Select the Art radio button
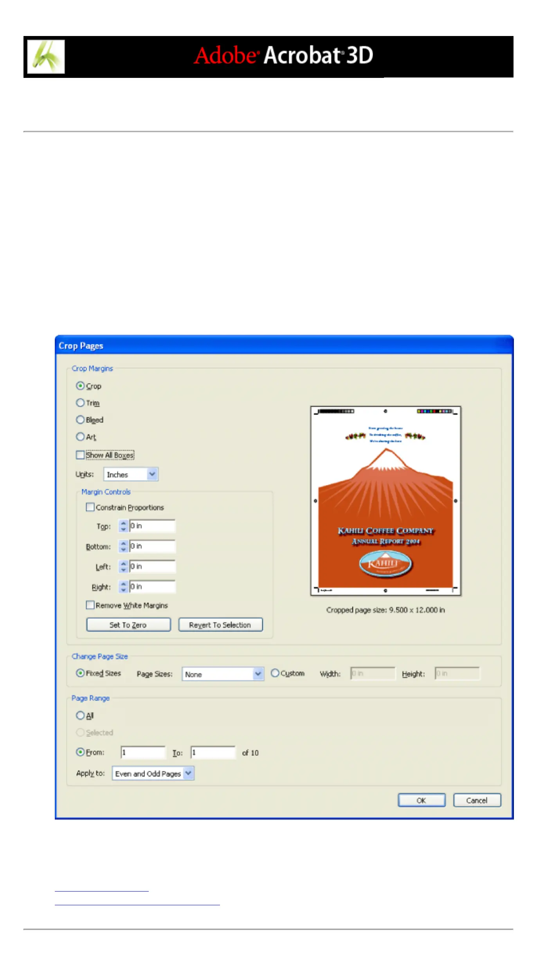537x980 pixels. [80, 436]
